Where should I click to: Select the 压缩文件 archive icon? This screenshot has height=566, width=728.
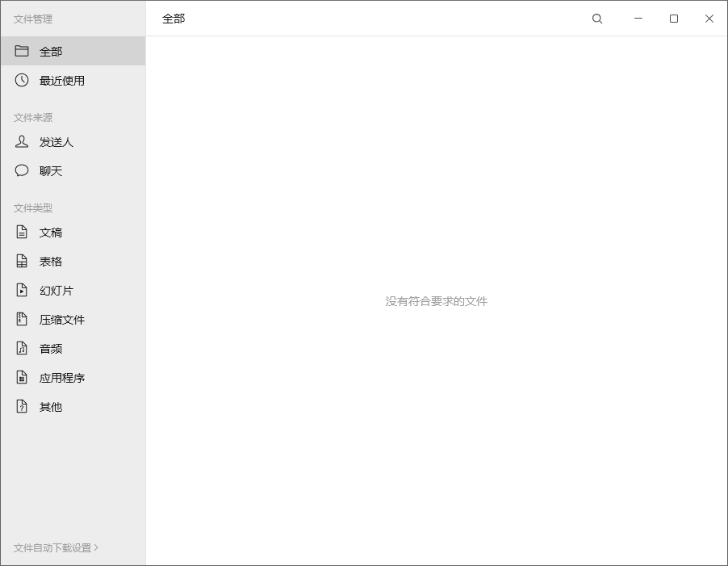[x=21, y=319]
